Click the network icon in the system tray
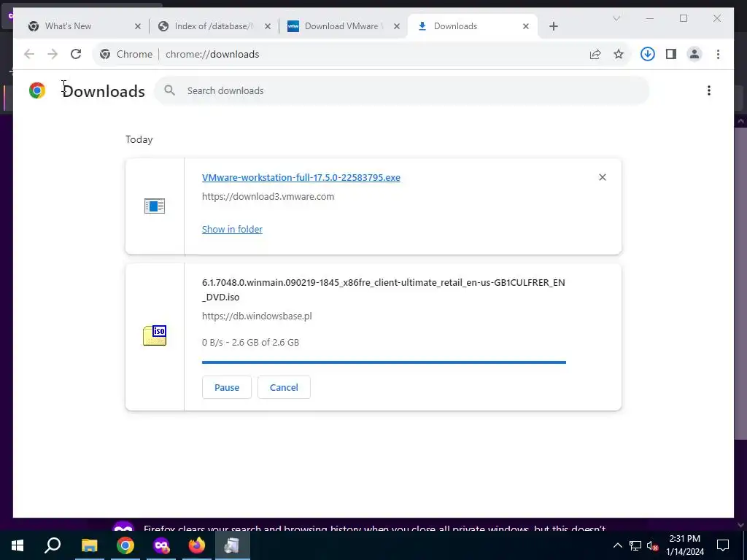 point(635,545)
